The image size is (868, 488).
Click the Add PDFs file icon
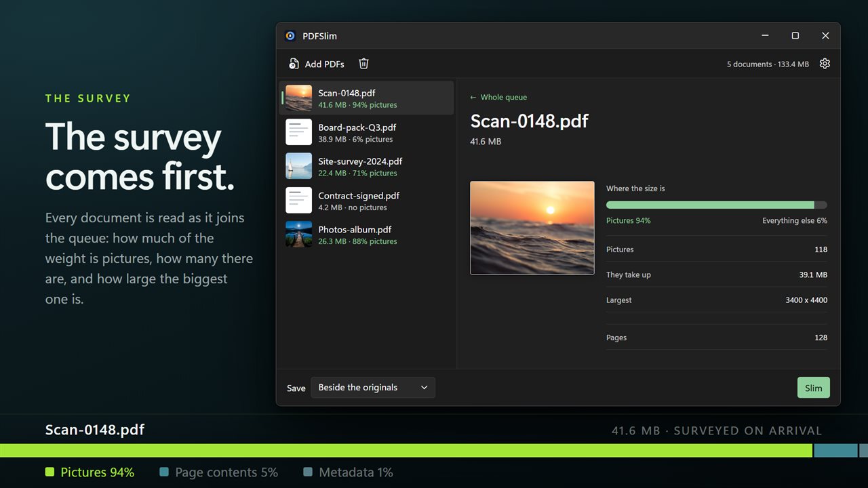pyautogui.click(x=294, y=64)
